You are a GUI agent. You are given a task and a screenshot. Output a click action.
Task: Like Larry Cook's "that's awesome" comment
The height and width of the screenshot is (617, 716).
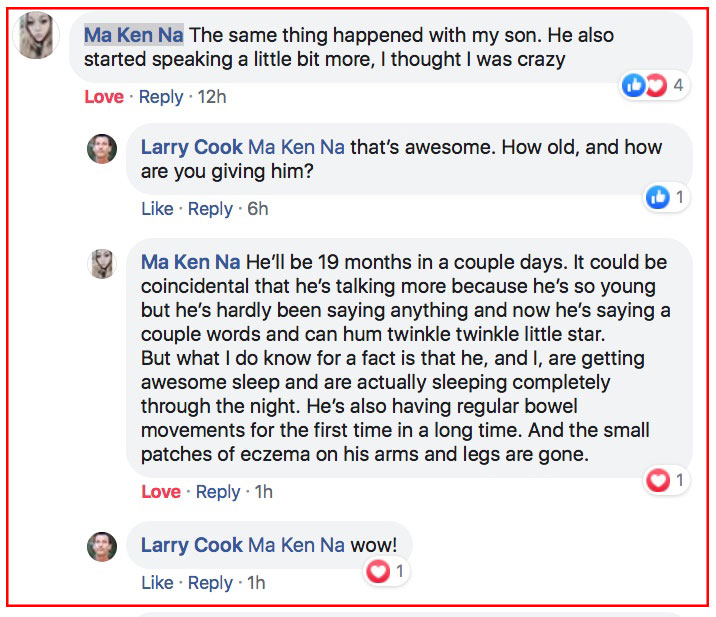(157, 209)
